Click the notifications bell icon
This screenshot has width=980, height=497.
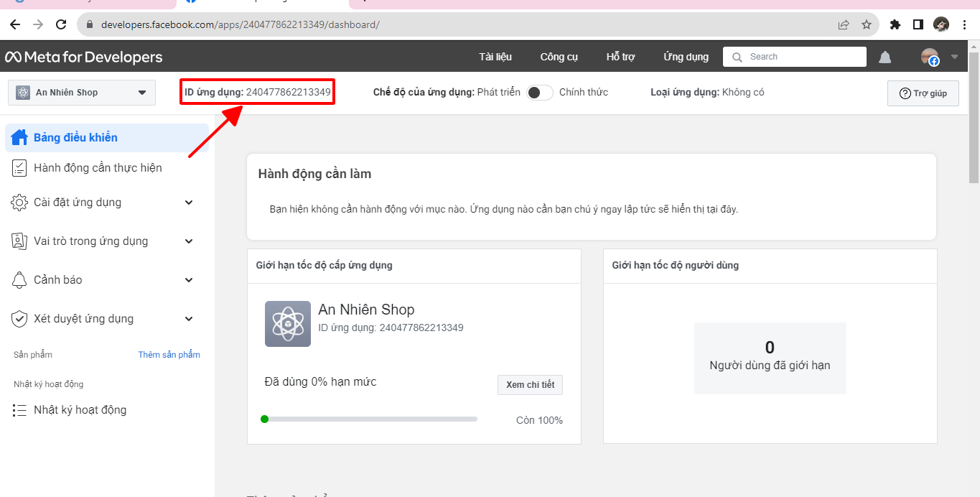pos(885,57)
